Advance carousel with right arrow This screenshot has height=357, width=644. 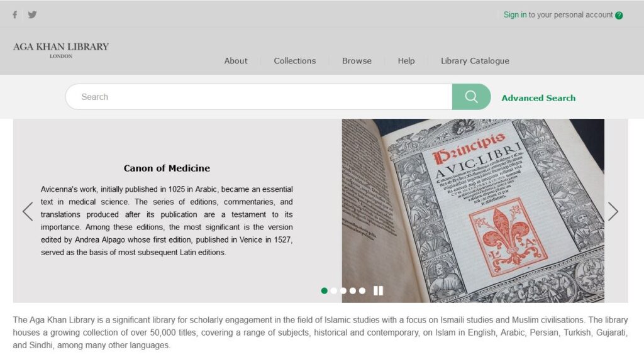coord(613,212)
